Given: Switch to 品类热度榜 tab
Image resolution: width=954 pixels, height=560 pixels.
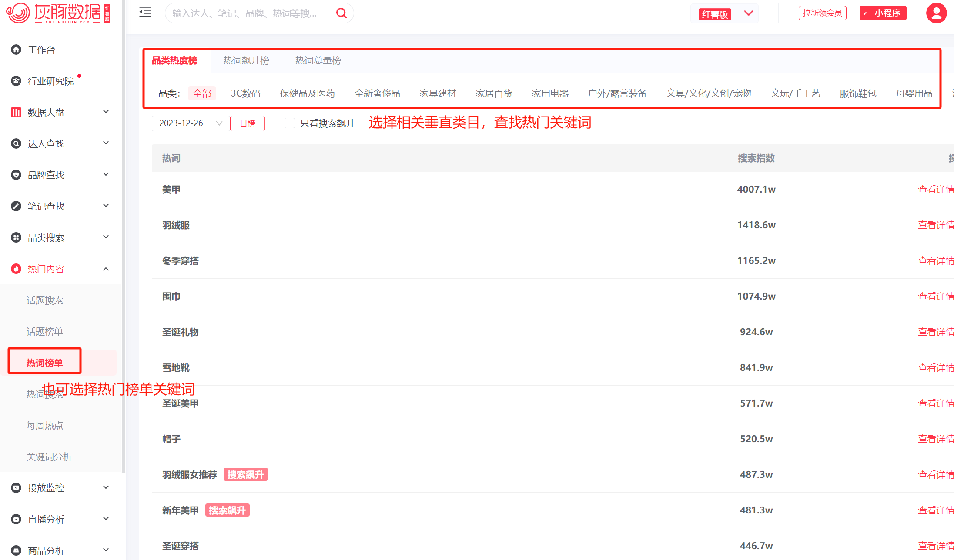Looking at the screenshot, I should 174,60.
